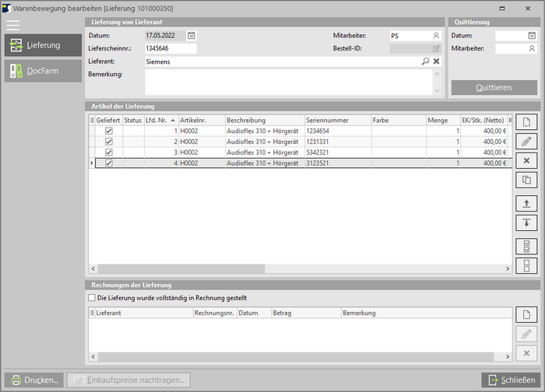Check 'Die Lieferung wurde vollständig in Rechnung gestellt'
This screenshot has height=392, width=545.
(92, 298)
